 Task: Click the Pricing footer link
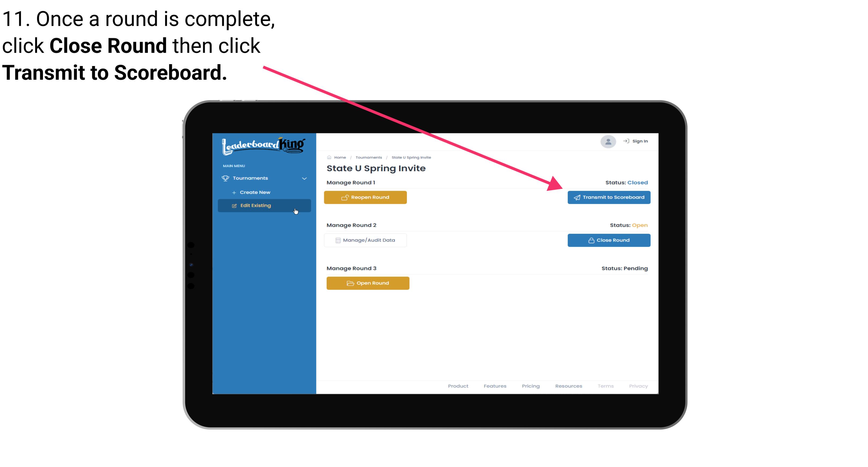[x=530, y=385]
